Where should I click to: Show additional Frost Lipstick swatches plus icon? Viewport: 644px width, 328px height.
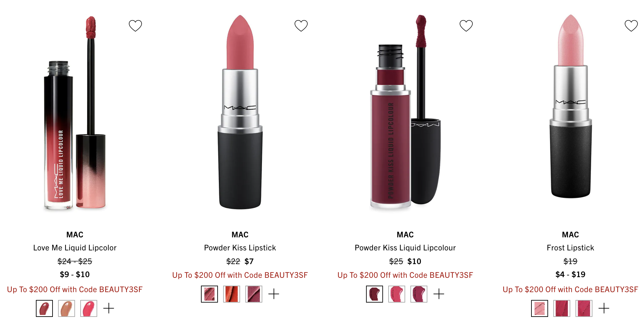click(604, 308)
